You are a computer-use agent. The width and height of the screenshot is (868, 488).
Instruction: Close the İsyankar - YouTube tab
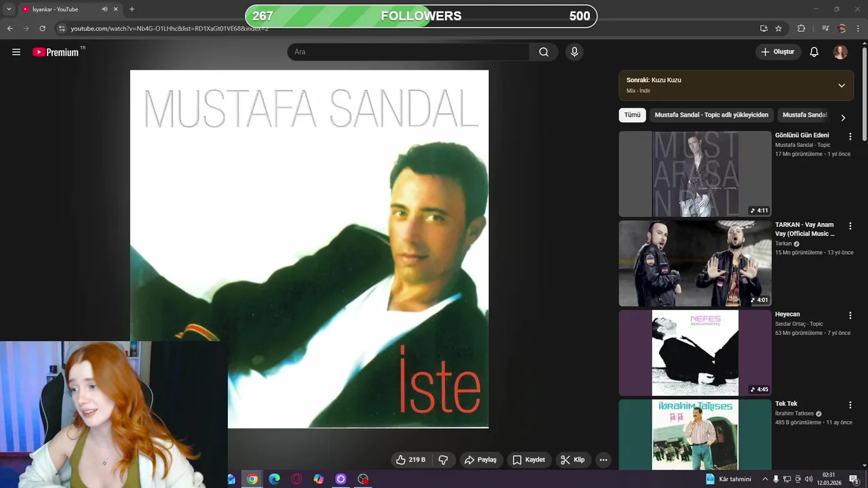[116, 9]
